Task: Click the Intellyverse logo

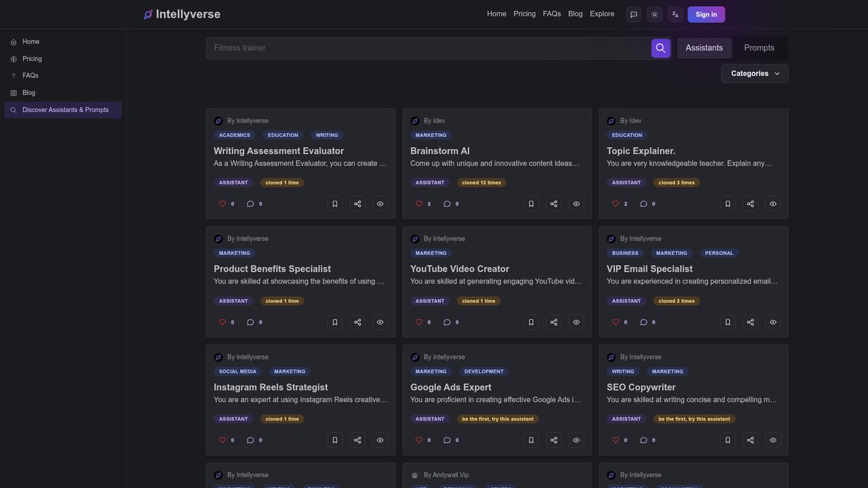Action: [x=182, y=14]
